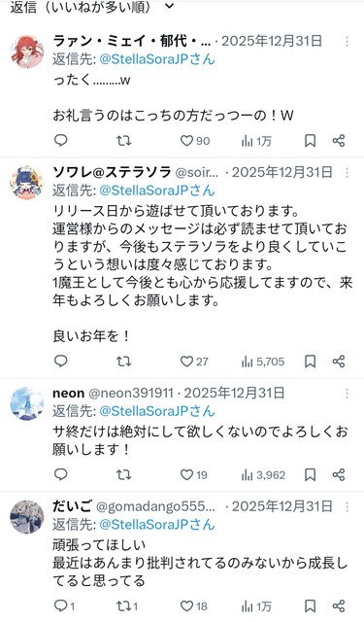The image size is (364, 622).
Task: Retweet ソワレ@ステラソラ's reply
Action: coord(123,361)
